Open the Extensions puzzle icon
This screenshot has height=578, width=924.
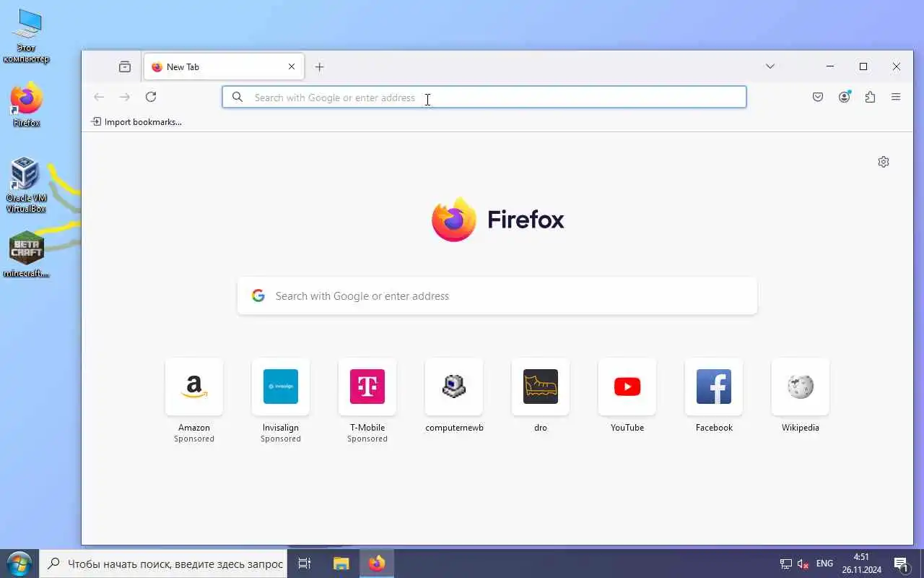pos(870,97)
